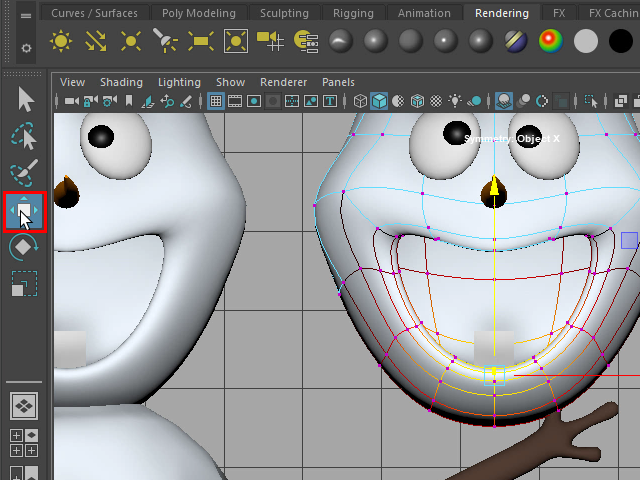This screenshot has height=480, width=640.
Task: Open the shelf gear options menu
Action: [26, 47]
